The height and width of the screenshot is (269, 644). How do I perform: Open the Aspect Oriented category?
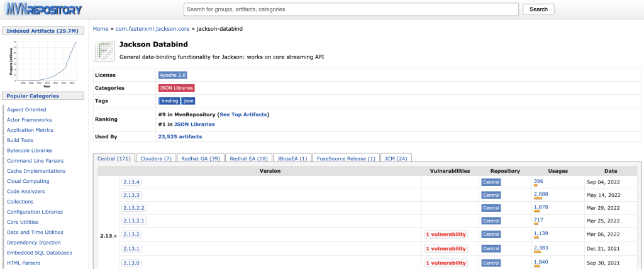[26, 109]
